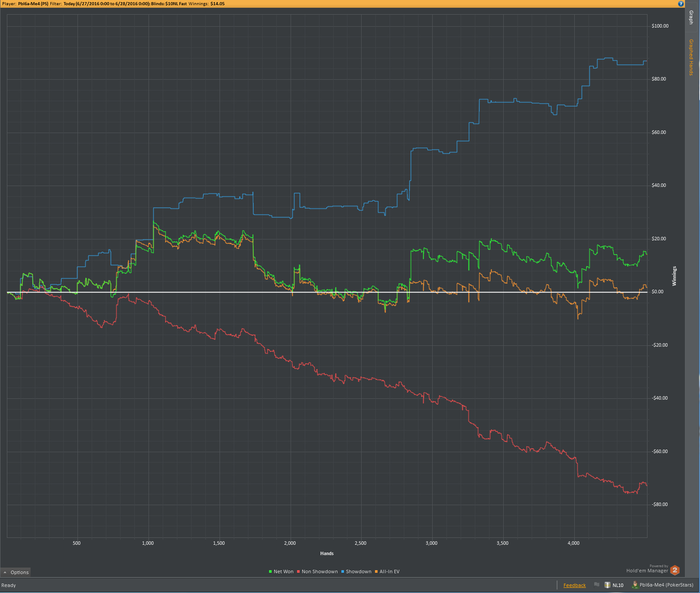The width and height of the screenshot is (700, 593).
Task: Click the 1,500 hands x-axis label
Action: (x=219, y=543)
